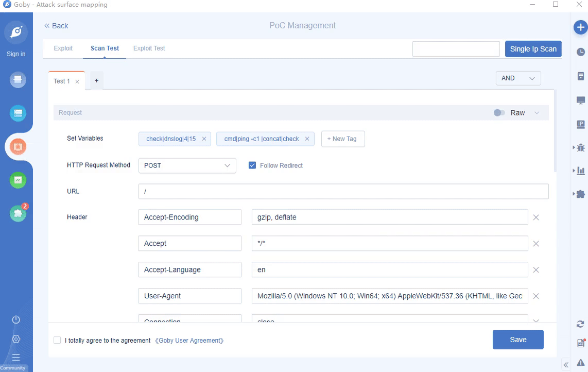Viewport: 588px width, 372px height.
Task: Collapse the Request section chevron
Action: coord(537,113)
